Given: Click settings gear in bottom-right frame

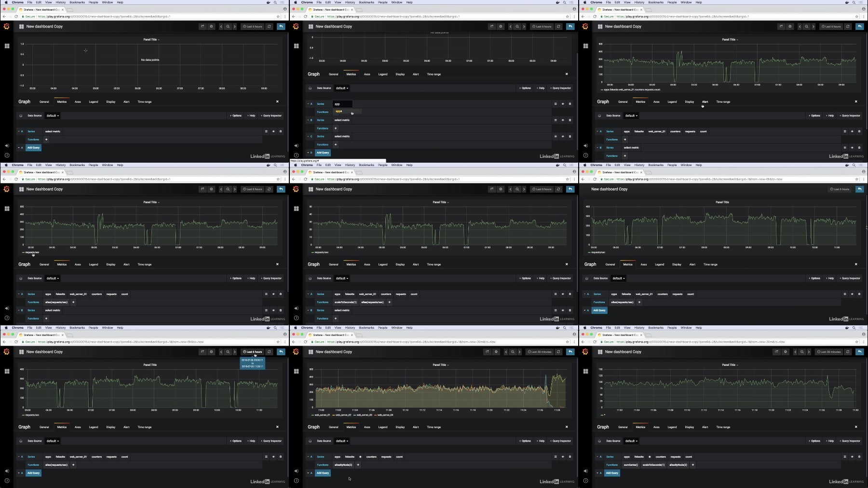Looking at the screenshot, I should [x=786, y=352].
